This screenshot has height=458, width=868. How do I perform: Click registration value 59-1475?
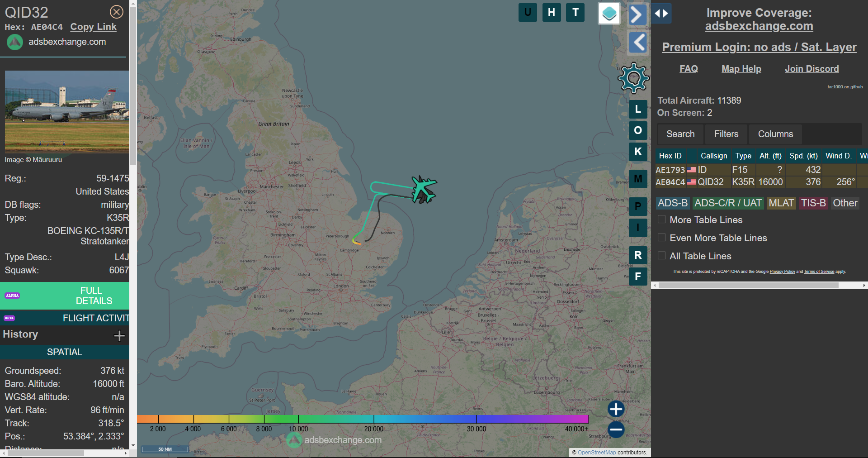(x=113, y=178)
